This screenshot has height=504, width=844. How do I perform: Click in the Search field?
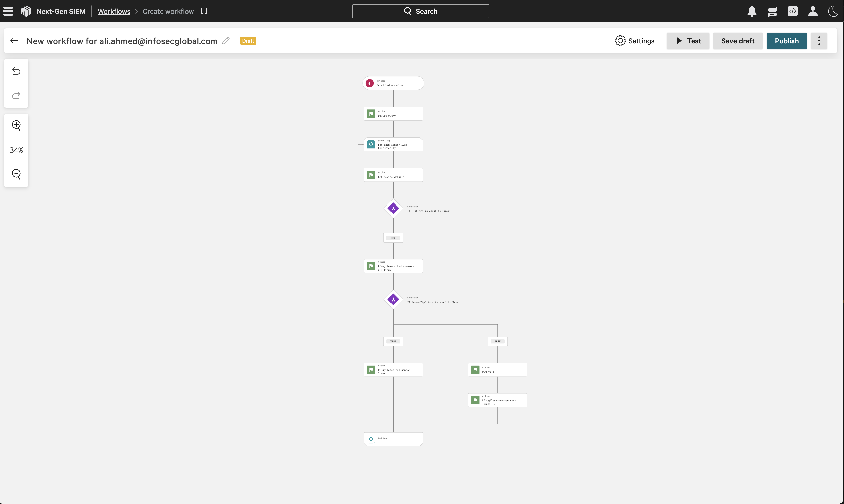click(420, 11)
